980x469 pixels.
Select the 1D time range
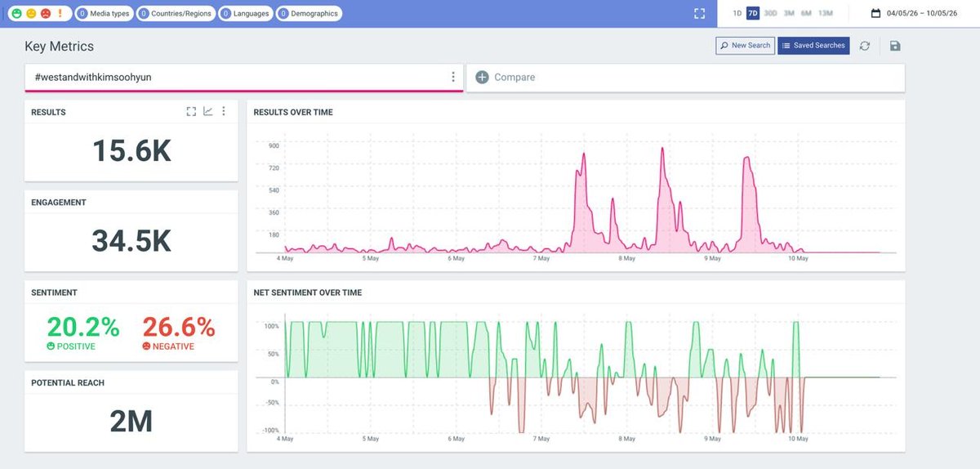coord(737,13)
